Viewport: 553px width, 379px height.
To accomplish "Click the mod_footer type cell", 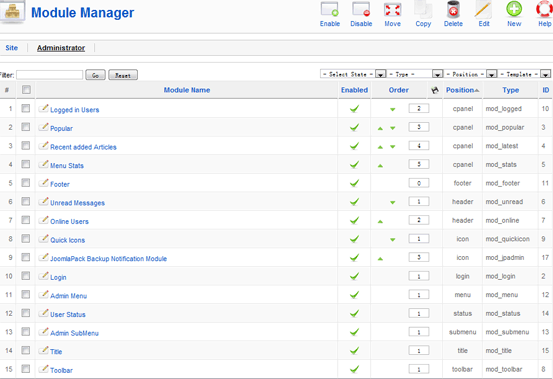I will click(x=503, y=183).
